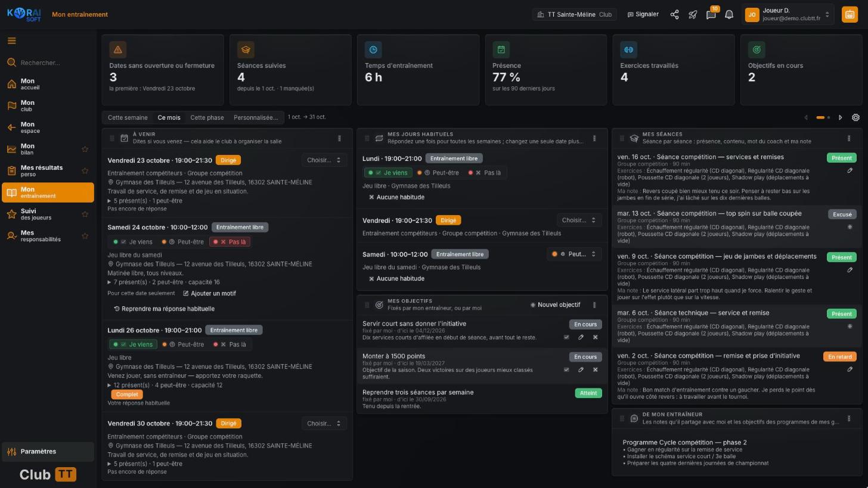This screenshot has width=868, height=488.
Task: Choose Je viens for habitual Lundi
Action: pyautogui.click(x=387, y=173)
